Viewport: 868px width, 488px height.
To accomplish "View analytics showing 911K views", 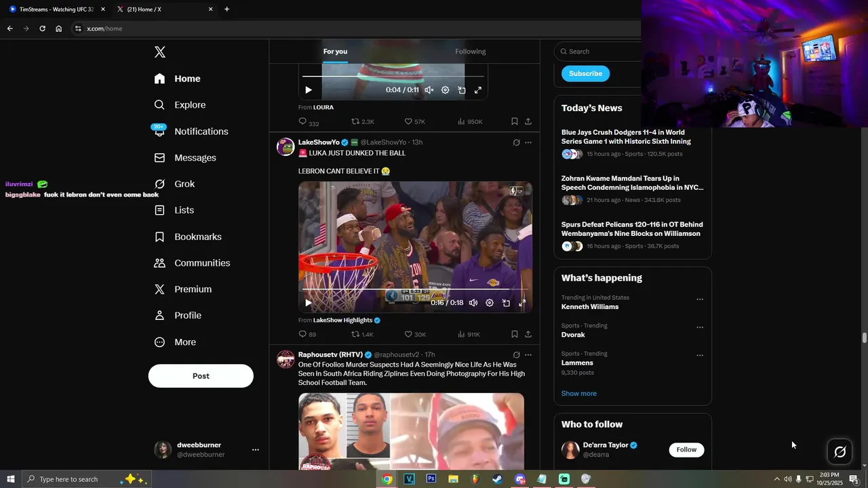I will (469, 335).
